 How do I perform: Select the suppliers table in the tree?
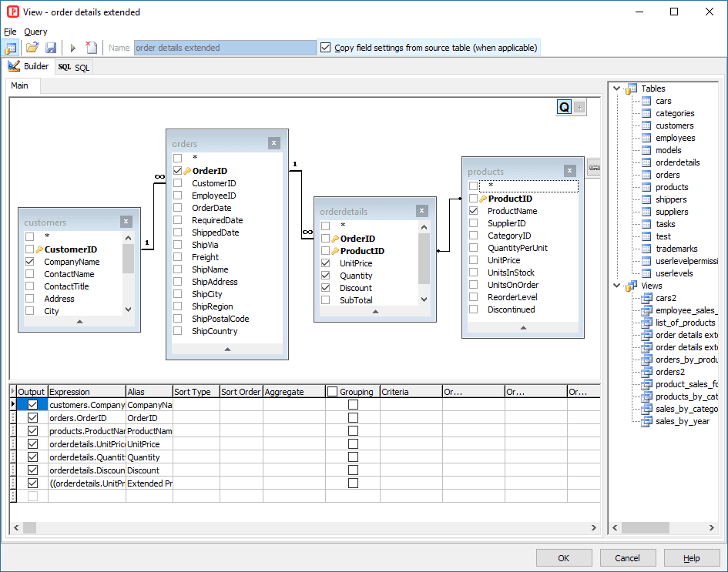[x=672, y=212]
